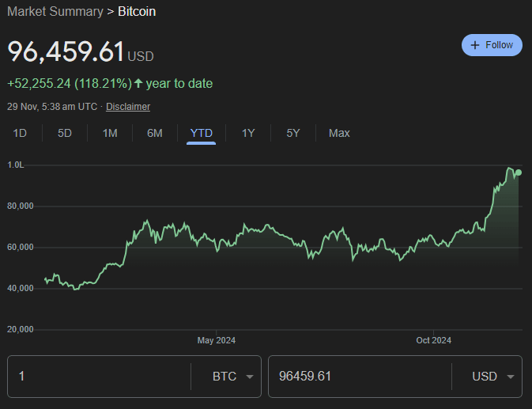Select the BTC currency selector label
Screen dimensions: 532x409
[224, 377]
